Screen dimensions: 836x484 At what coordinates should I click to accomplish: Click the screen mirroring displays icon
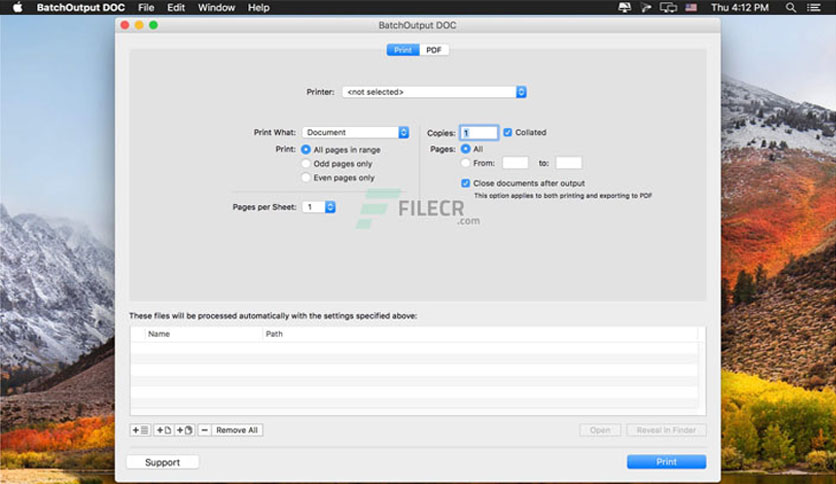668,7
